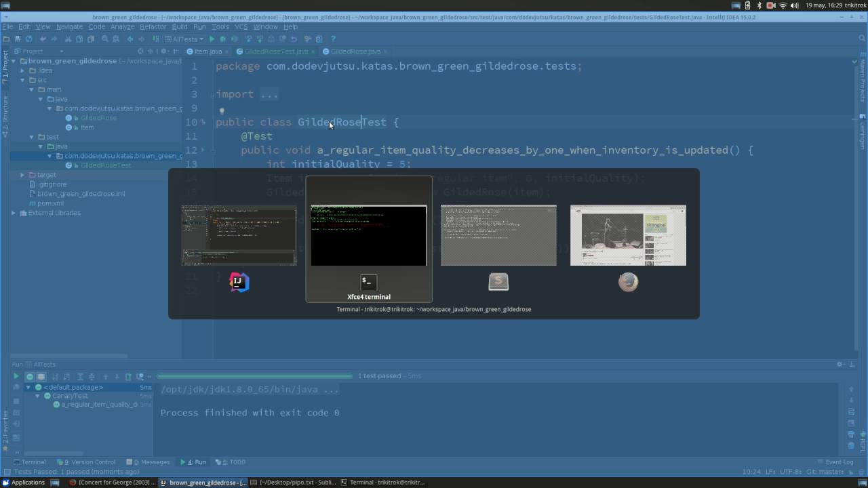Open the Applications menu in taskbar
Screen dimensions: 868x488
(x=24, y=483)
